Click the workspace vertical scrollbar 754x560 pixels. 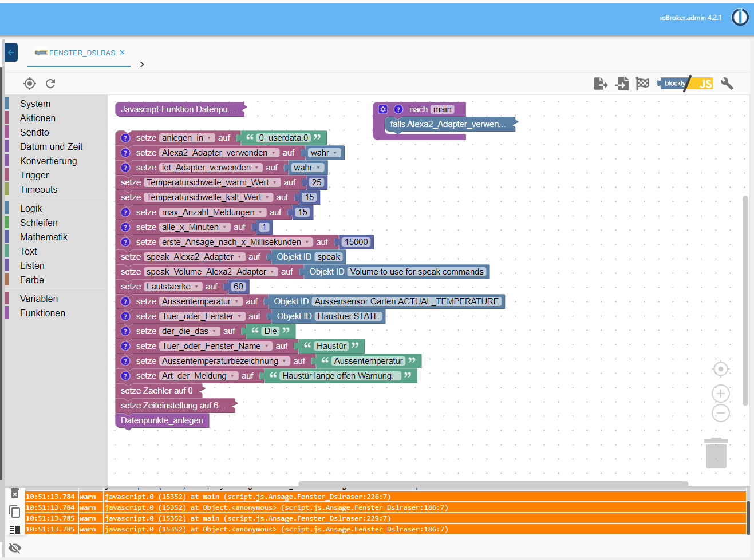tap(745, 300)
